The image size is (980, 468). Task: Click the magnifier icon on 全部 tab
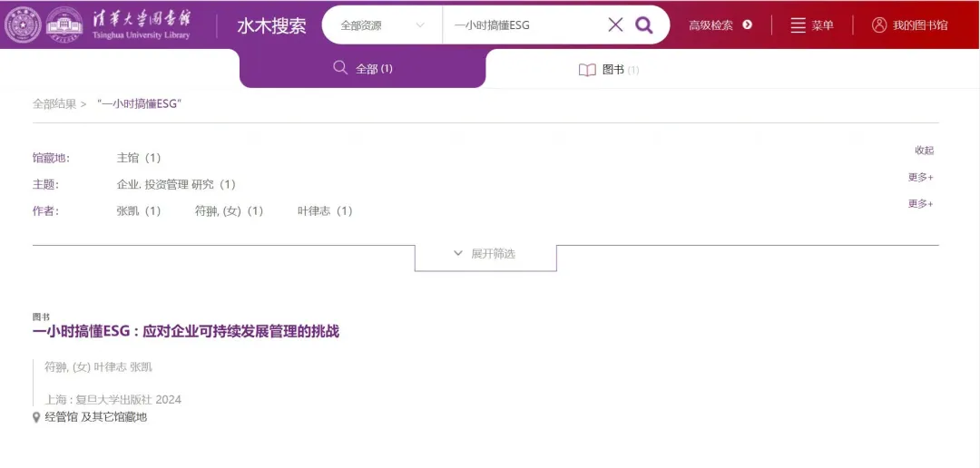[340, 67]
